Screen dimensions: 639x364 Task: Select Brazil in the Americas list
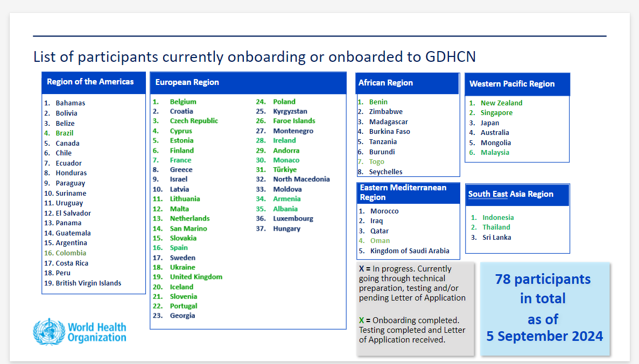[65, 133]
